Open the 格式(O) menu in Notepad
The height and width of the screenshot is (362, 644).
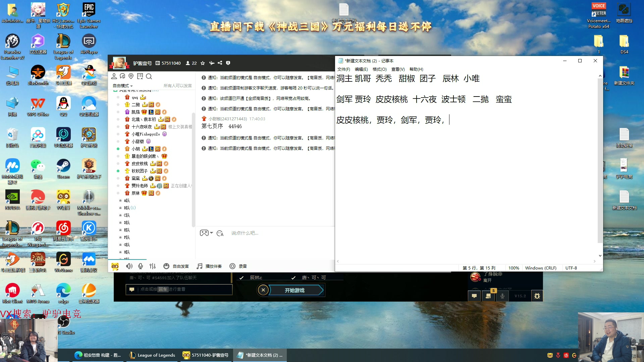point(379,69)
